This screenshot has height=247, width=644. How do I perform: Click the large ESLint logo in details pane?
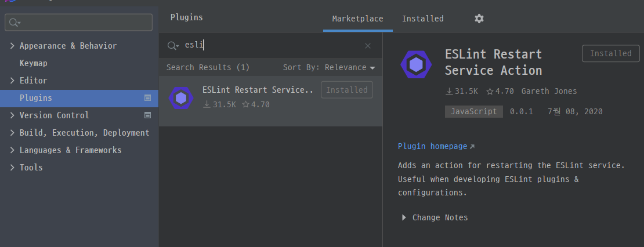pos(416,65)
